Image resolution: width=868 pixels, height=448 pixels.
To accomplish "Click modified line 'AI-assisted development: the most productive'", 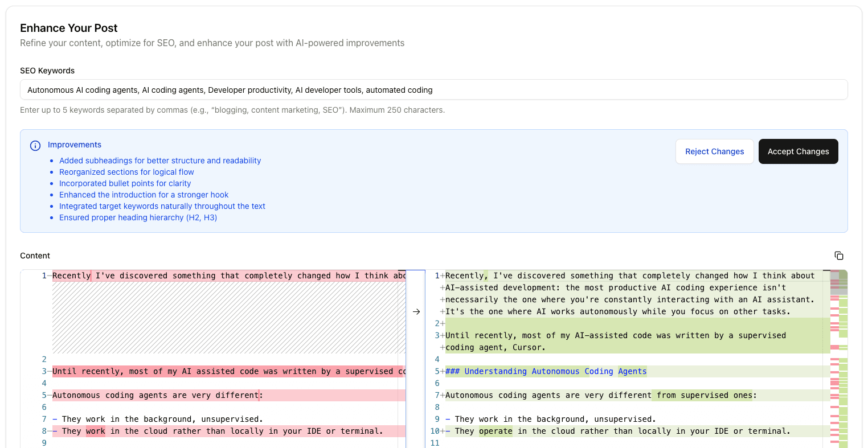I will pos(616,287).
